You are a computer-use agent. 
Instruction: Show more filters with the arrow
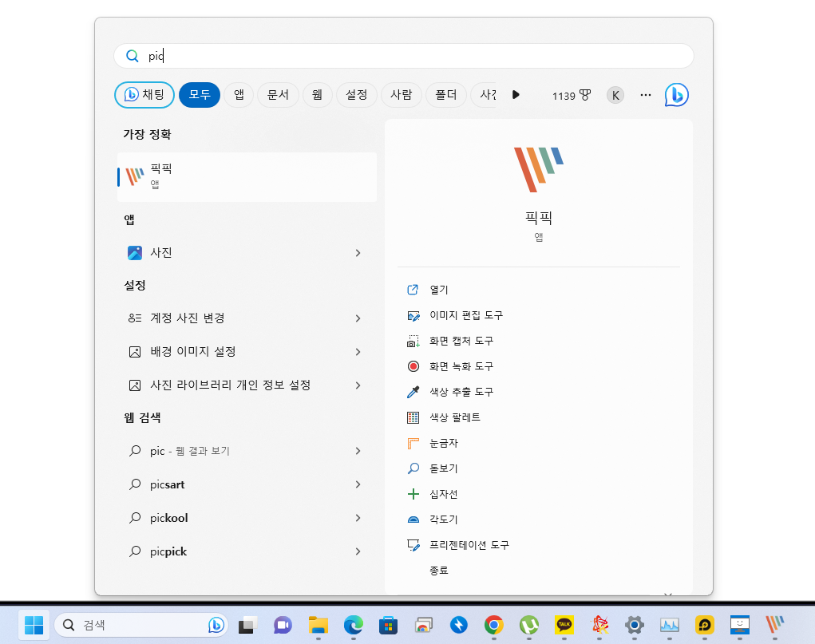(x=516, y=95)
